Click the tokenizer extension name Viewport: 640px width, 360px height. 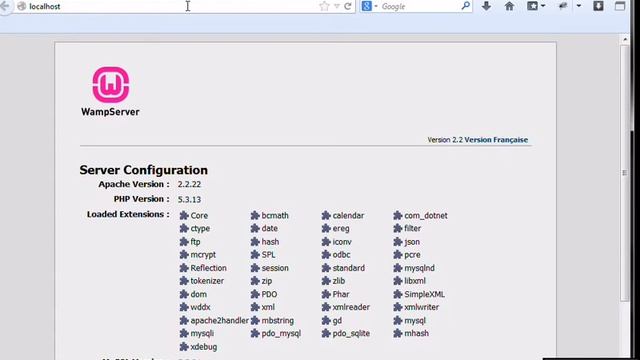[207, 281]
